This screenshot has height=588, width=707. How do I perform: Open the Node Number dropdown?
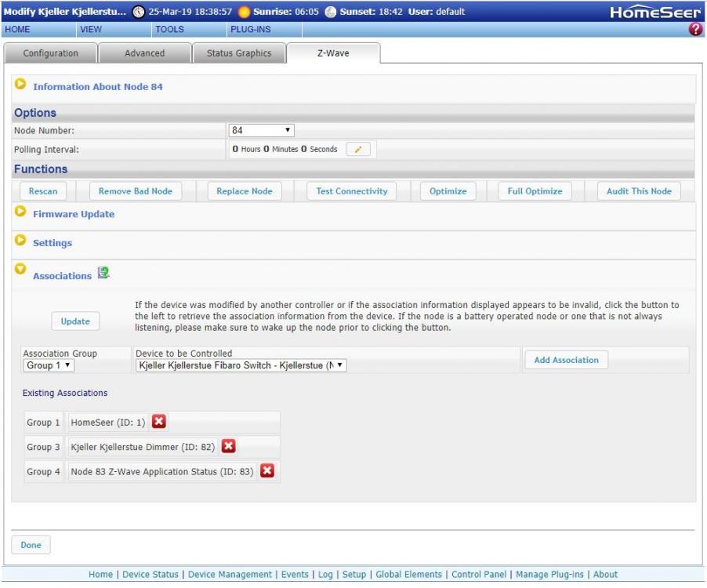click(262, 130)
